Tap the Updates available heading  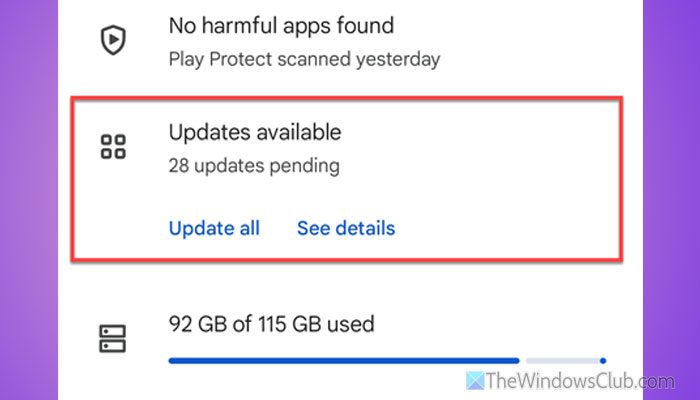click(255, 132)
